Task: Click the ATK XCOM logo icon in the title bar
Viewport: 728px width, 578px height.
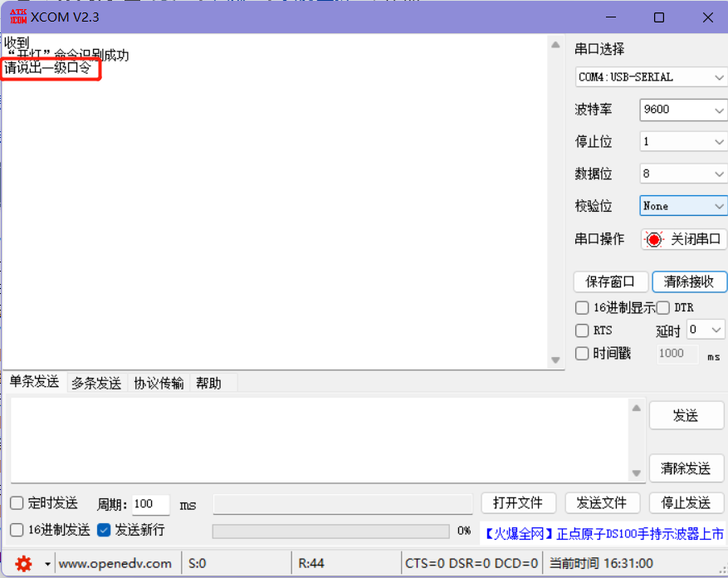Action: pyautogui.click(x=18, y=17)
